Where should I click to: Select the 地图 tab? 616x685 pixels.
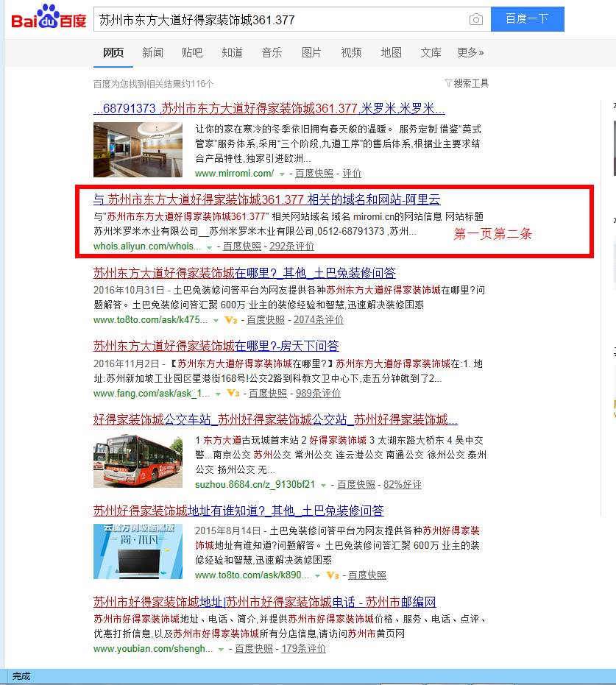click(x=391, y=52)
